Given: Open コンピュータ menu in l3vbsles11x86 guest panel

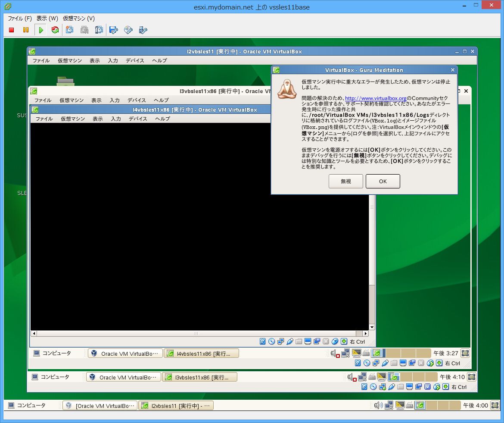Looking at the screenshot, I should click(52, 353).
